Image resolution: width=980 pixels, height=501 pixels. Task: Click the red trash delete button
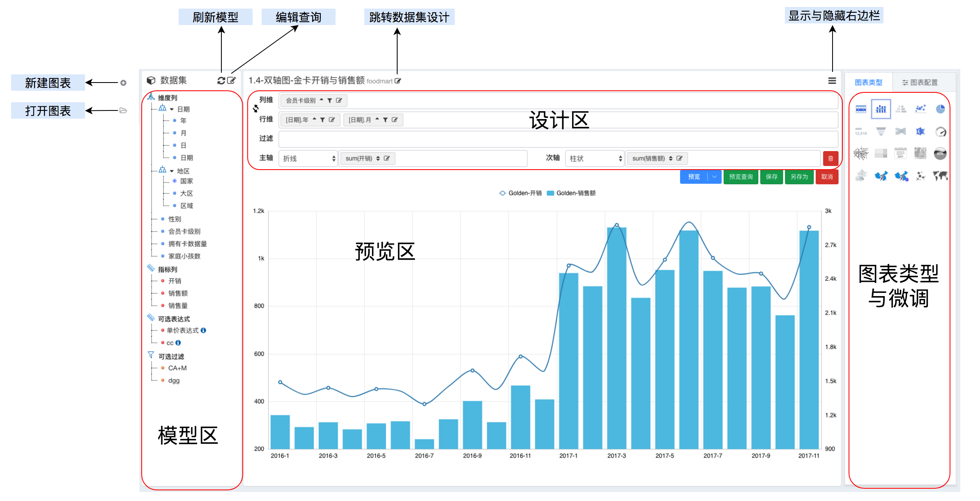(830, 159)
